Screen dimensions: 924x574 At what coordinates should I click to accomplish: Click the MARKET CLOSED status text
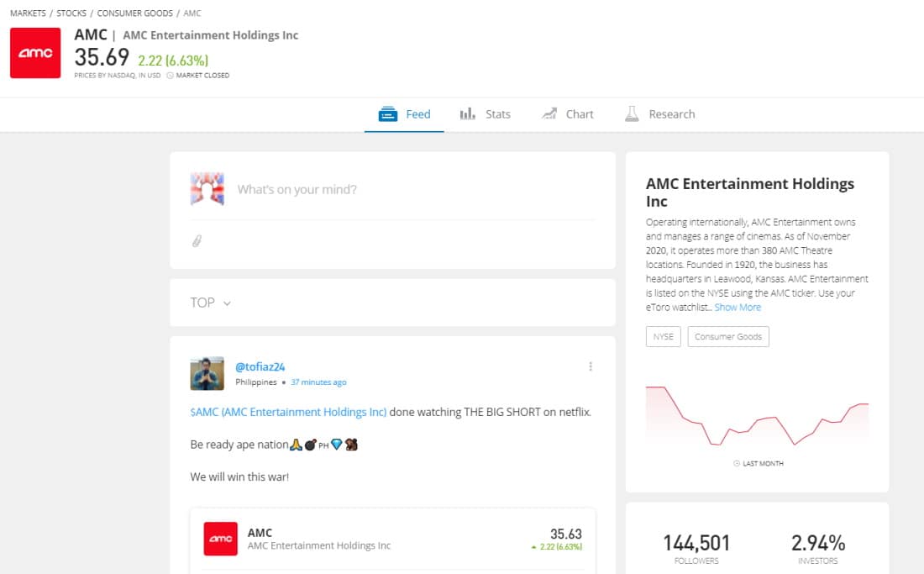pyautogui.click(x=202, y=76)
